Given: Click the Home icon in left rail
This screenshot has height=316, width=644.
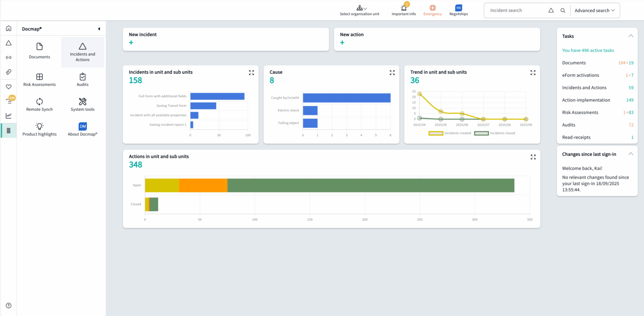Looking at the screenshot, I should point(8,29).
